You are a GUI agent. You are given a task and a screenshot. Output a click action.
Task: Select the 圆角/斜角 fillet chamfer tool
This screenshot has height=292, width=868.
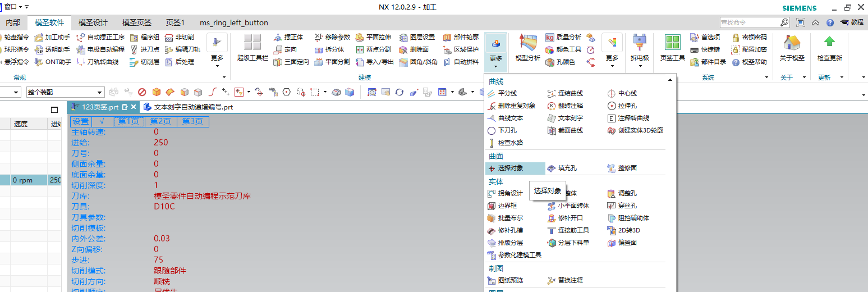tap(419, 62)
